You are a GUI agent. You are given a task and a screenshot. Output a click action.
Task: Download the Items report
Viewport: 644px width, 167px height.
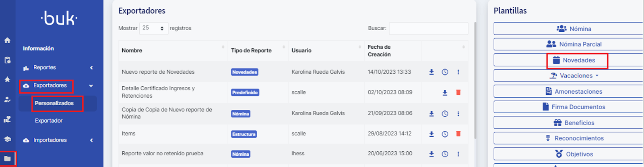click(x=431, y=134)
